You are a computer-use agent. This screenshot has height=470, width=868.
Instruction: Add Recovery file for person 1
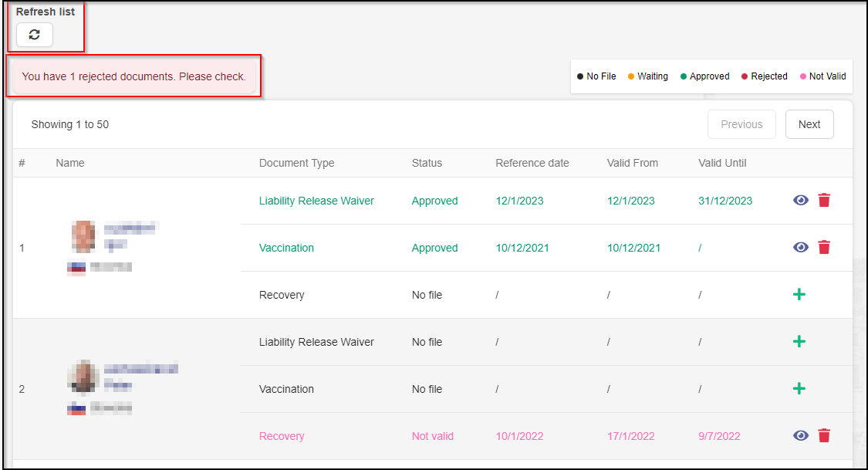[x=799, y=295]
